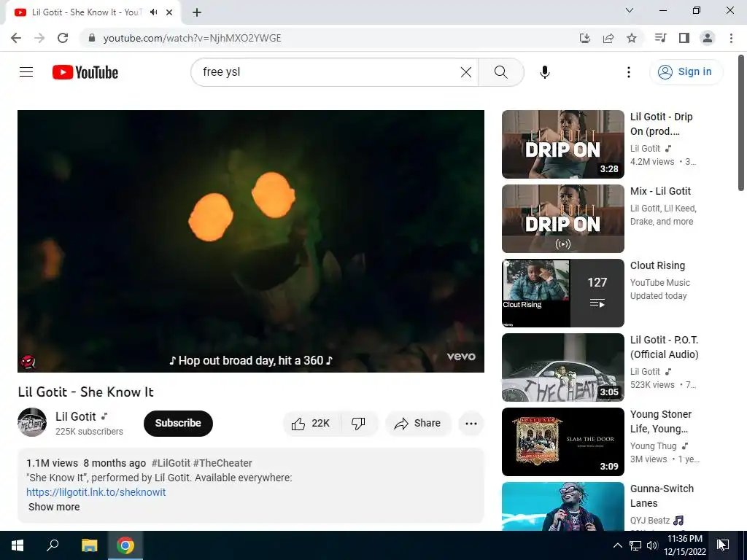
Task: Dislike this video
Action: pyautogui.click(x=359, y=424)
